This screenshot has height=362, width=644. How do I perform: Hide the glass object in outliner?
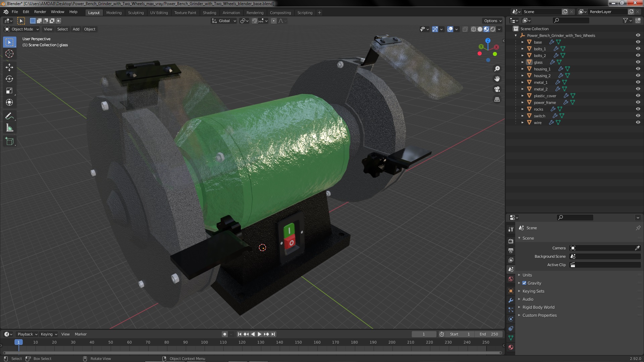click(638, 62)
